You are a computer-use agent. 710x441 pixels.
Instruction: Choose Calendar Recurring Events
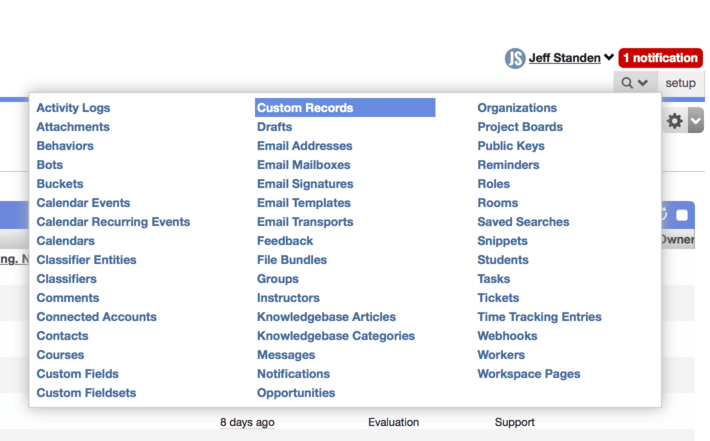coord(113,222)
